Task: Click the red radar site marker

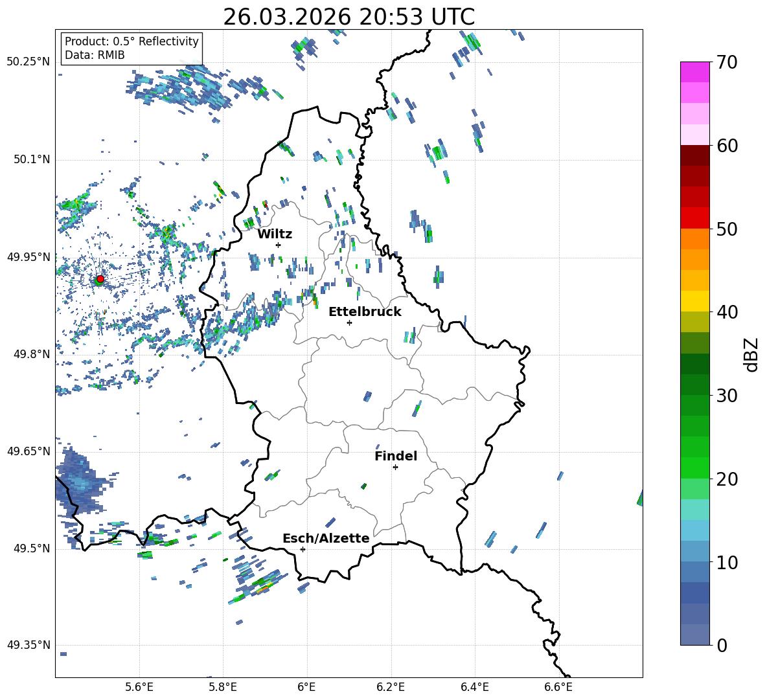Action: click(100, 279)
